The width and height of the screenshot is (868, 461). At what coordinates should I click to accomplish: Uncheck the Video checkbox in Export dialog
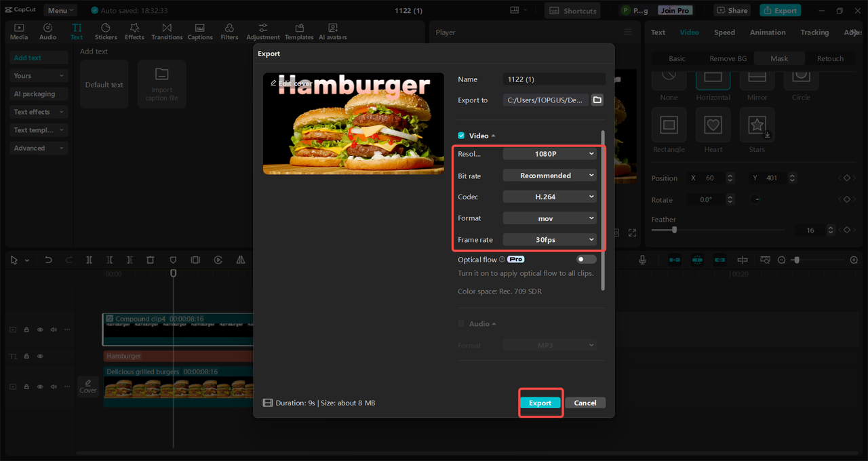[461, 136]
